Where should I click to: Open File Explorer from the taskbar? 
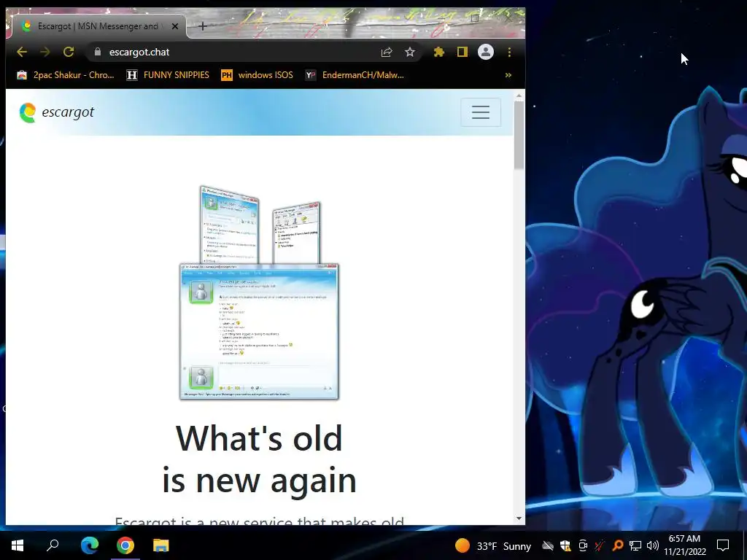[x=161, y=545]
